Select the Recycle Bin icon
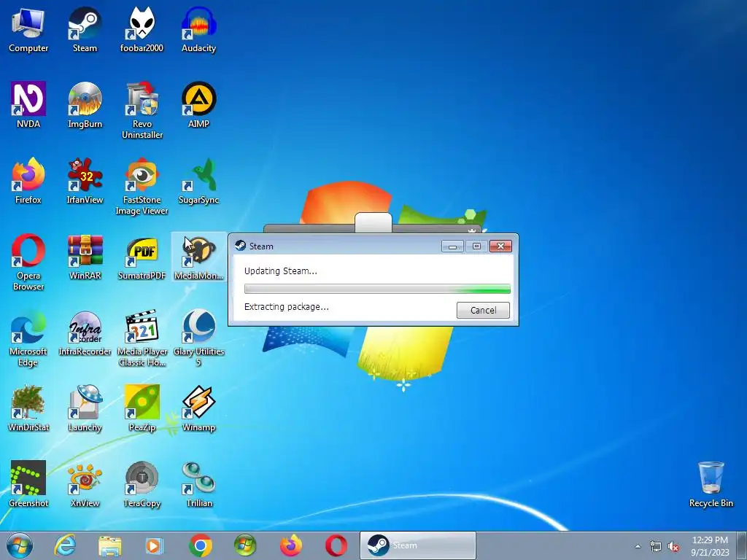Image resolution: width=747 pixels, height=560 pixels. 711,484
